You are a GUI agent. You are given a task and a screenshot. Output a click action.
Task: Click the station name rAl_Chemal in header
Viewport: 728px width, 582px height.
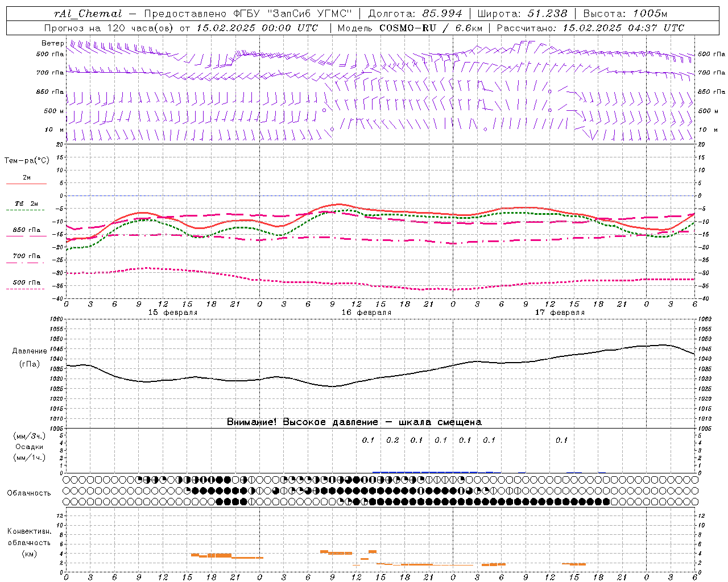[88, 14]
